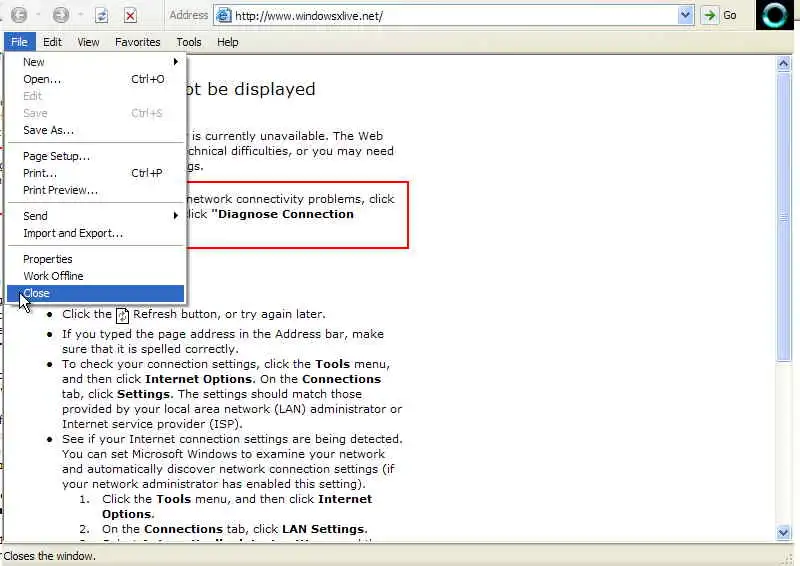Open the View menu

(88, 42)
